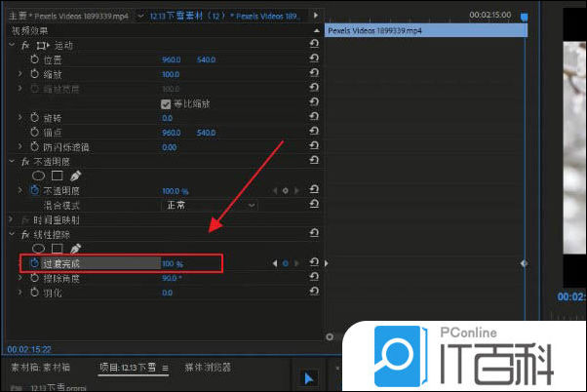Create ellipse mask under 线性擦除 effect

[38, 249]
